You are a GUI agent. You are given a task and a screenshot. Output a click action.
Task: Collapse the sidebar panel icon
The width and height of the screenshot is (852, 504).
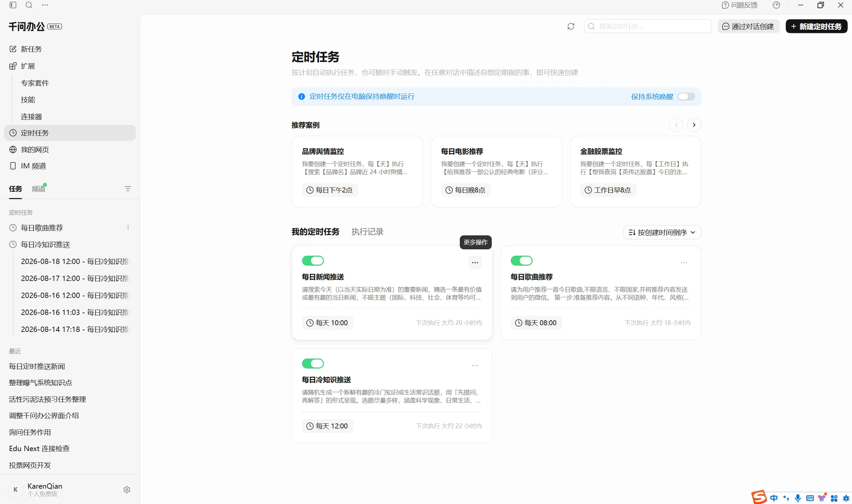13,5
